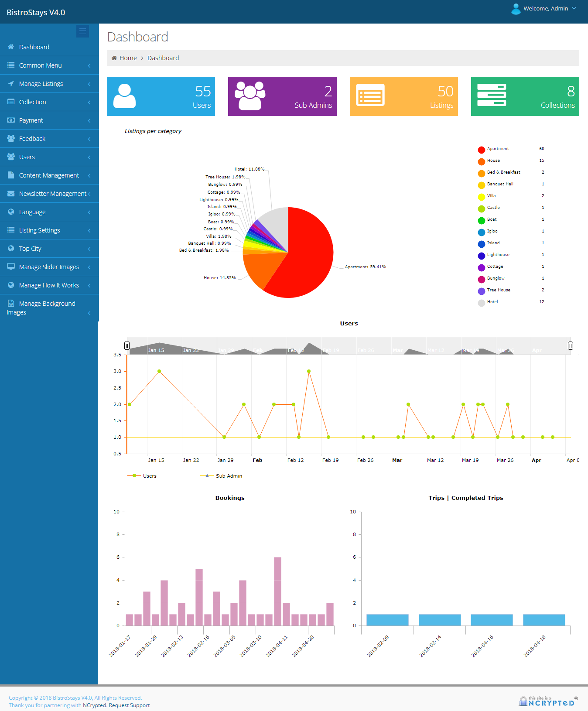Expand the Manage Listings chevron
This screenshot has width=588, height=711.
click(89, 84)
